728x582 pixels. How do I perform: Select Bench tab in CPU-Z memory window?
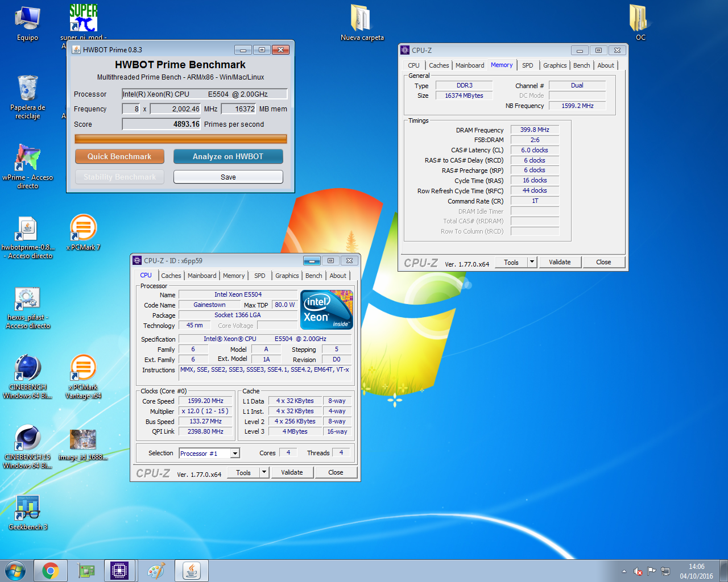pyautogui.click(x=582, y=65)
